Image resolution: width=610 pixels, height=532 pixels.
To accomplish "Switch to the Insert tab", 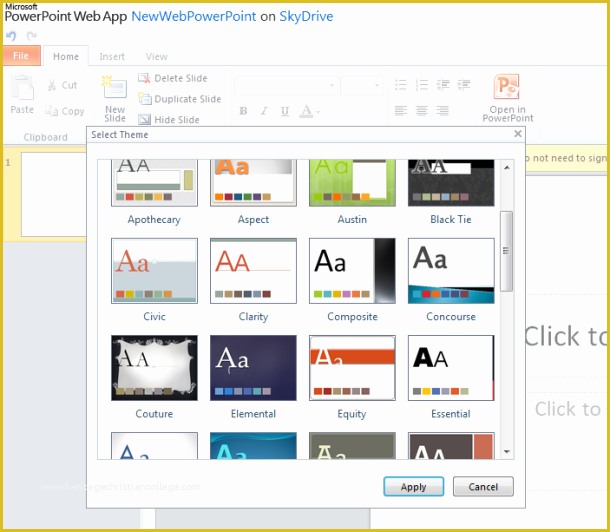I will point(112,57).
